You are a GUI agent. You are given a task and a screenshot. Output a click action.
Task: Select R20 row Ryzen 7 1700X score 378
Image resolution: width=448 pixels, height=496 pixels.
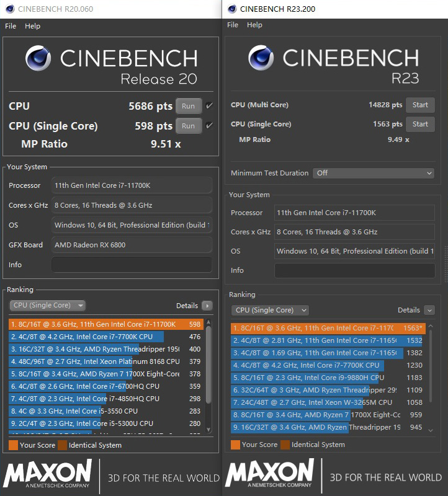(106, 374)
